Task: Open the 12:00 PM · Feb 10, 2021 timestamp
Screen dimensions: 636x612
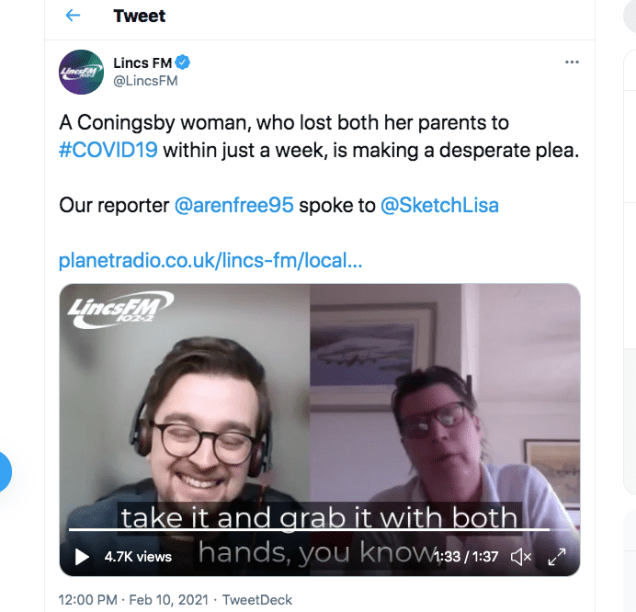Action: click(133, 599)
